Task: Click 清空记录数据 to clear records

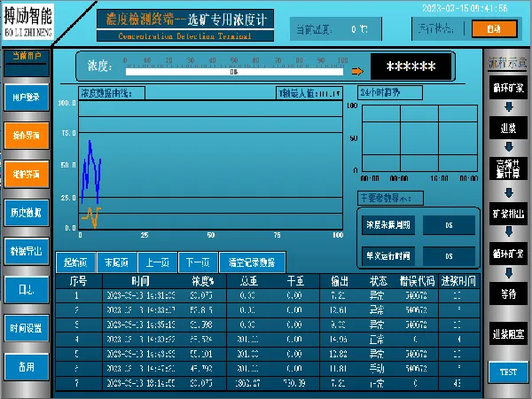Action: coord(253,262)
